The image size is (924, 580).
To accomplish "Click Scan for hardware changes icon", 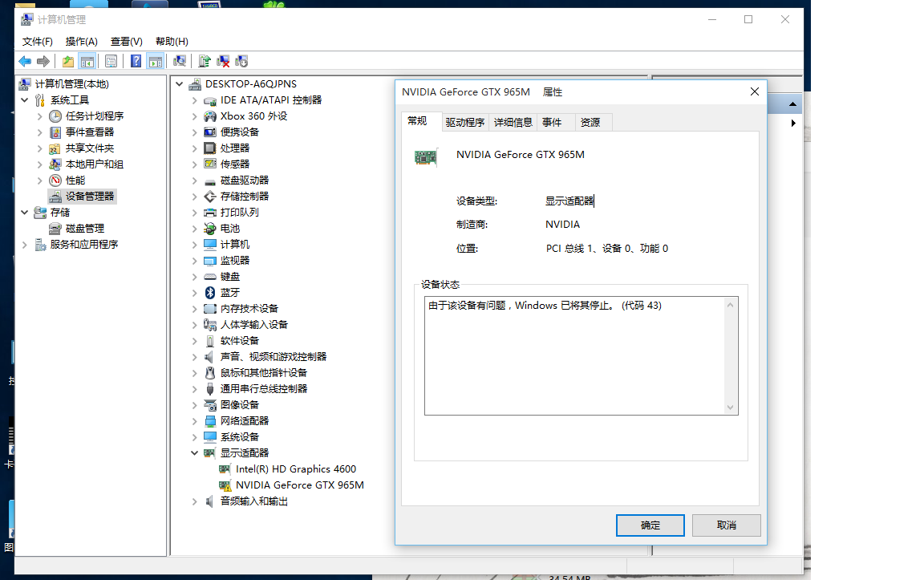I will click(180, 61).
